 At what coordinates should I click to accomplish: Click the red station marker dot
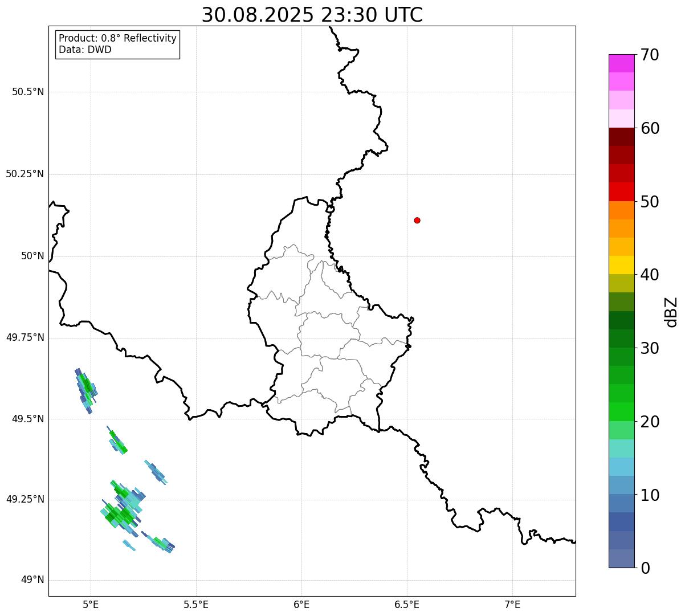[x=417, y=220]
